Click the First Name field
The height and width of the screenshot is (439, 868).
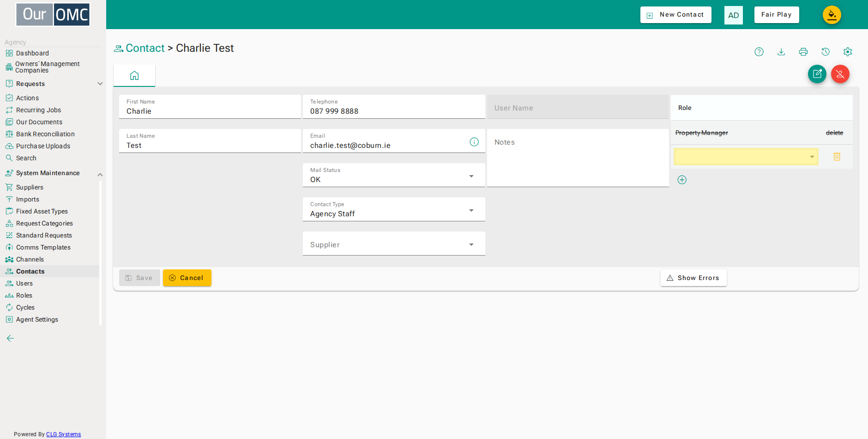pyautogui.click(x=210, y=107)
